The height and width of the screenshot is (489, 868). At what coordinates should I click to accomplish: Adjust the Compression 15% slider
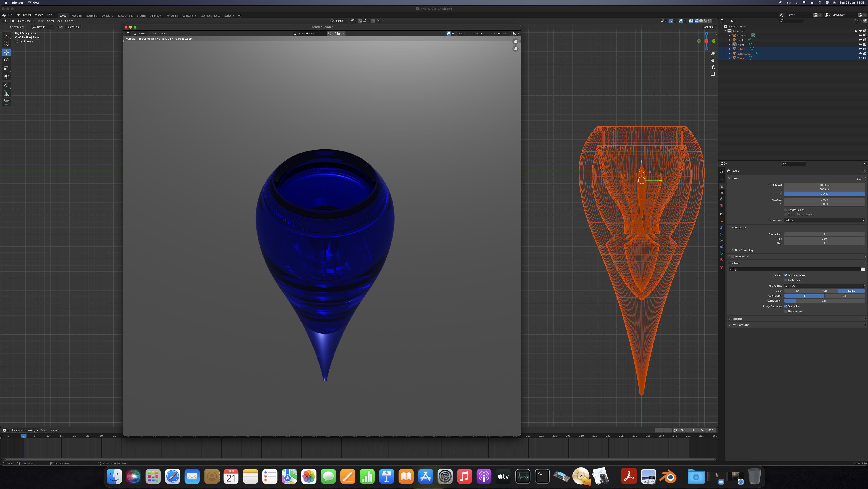(824, 301)
